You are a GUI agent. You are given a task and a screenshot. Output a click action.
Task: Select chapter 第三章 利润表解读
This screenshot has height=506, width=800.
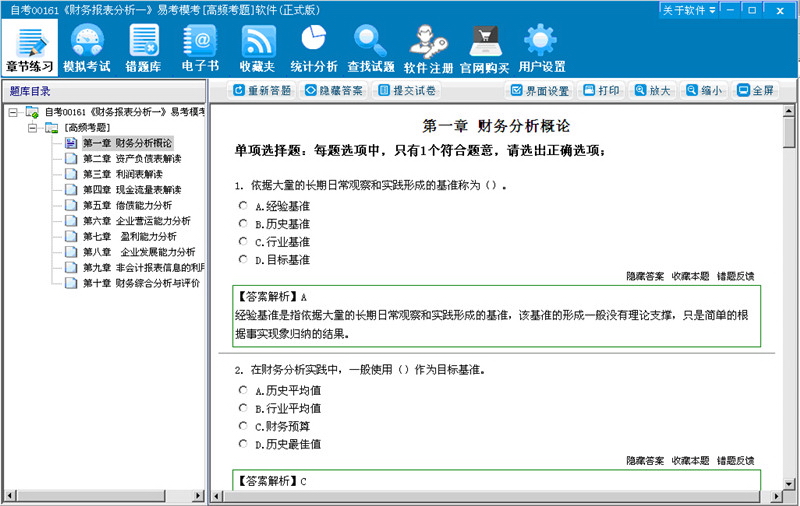point(123,174)
